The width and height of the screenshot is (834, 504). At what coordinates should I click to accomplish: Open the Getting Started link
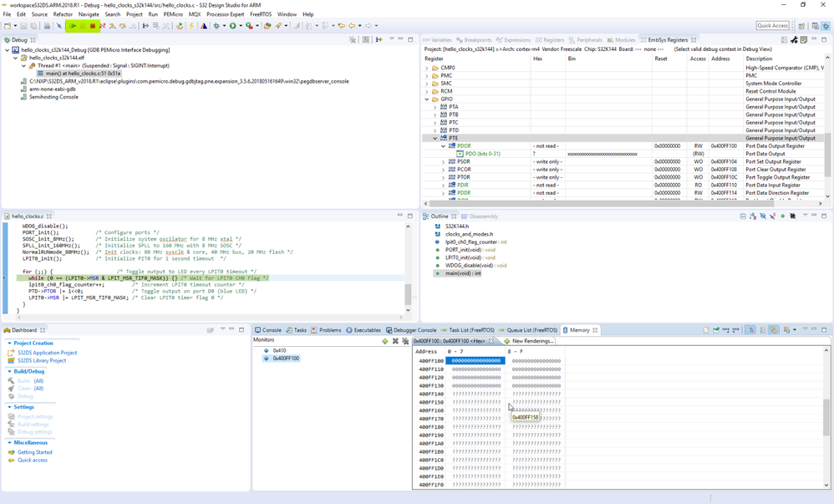pyautogui.click(x=34, y=452)
